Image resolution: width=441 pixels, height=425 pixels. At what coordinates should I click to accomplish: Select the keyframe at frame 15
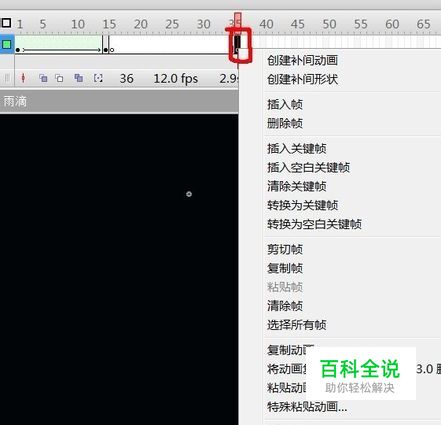[x=106, y=50]
